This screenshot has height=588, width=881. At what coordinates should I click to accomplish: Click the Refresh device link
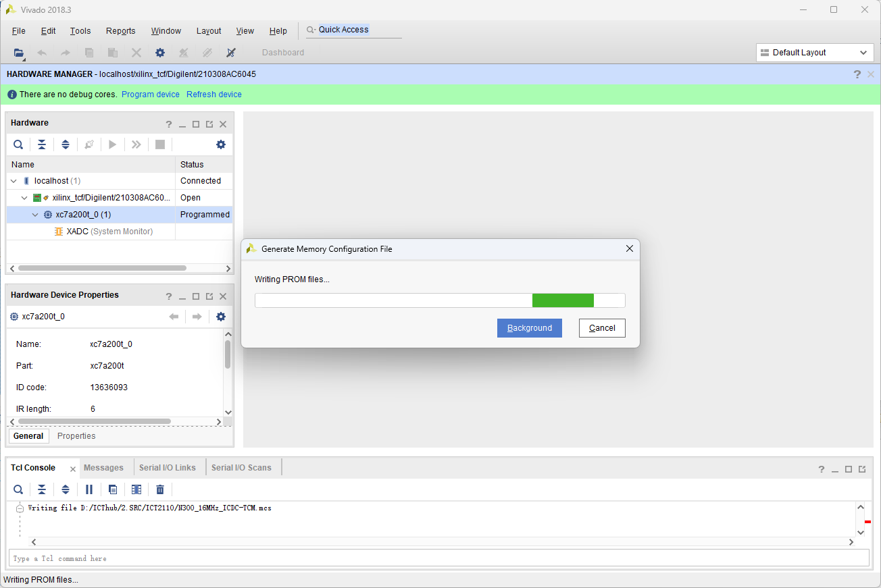(214, 95)
